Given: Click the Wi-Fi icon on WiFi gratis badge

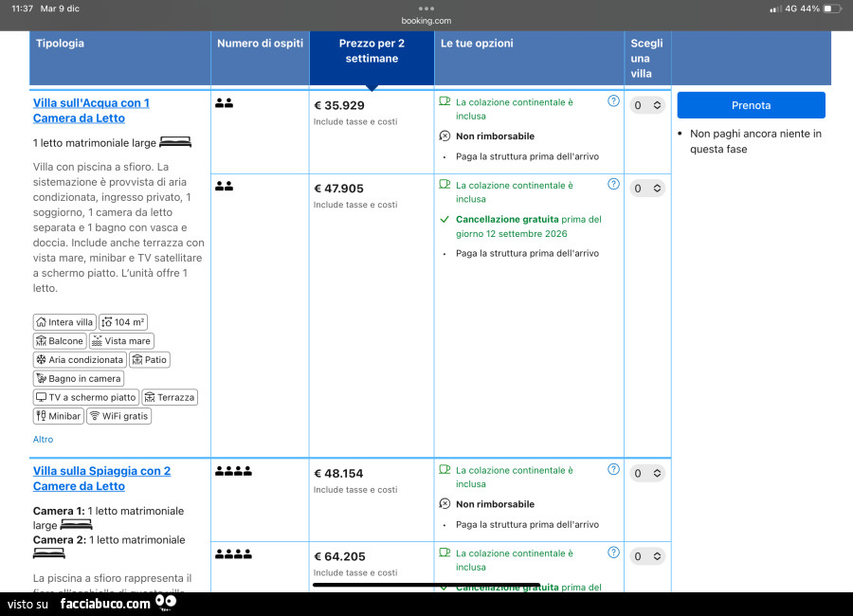Looking at the screenshot, I should [x=94, y=416].
